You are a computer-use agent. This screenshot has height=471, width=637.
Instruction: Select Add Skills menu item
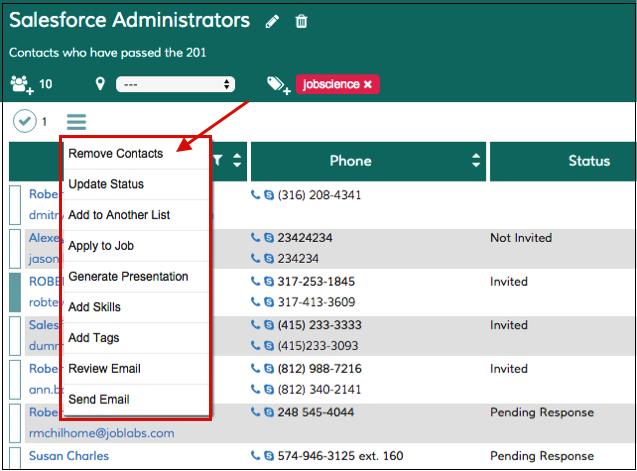pos(136,307)
